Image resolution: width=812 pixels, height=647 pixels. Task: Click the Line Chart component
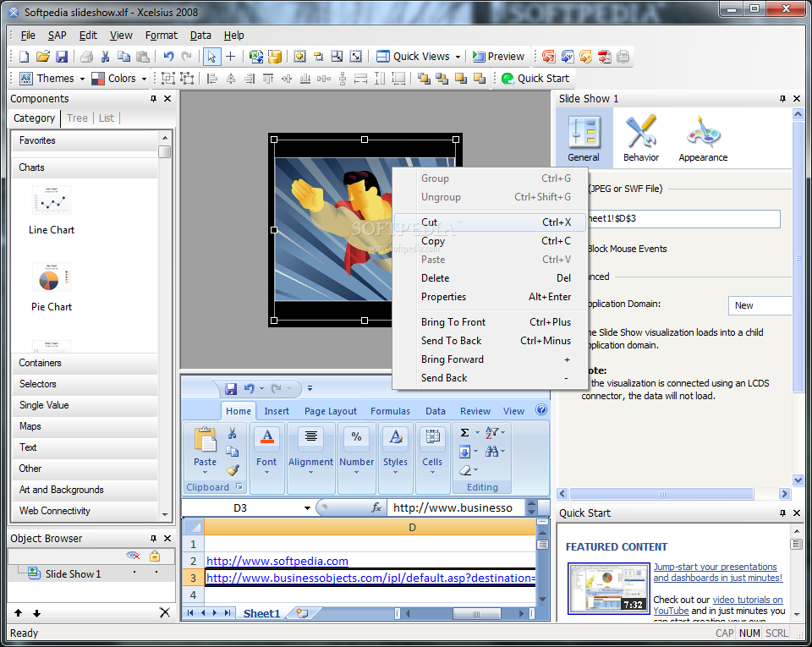[x=52, y=211]
